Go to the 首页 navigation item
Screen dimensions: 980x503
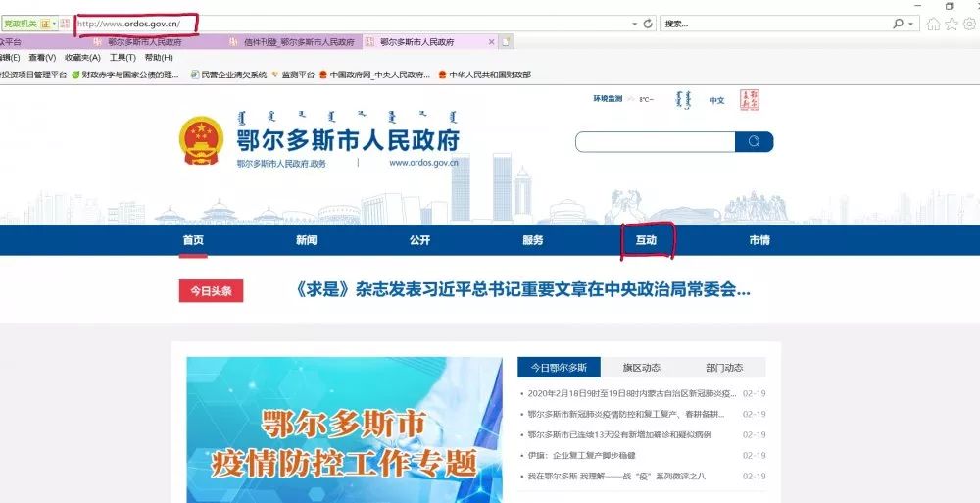pos(193,240)
